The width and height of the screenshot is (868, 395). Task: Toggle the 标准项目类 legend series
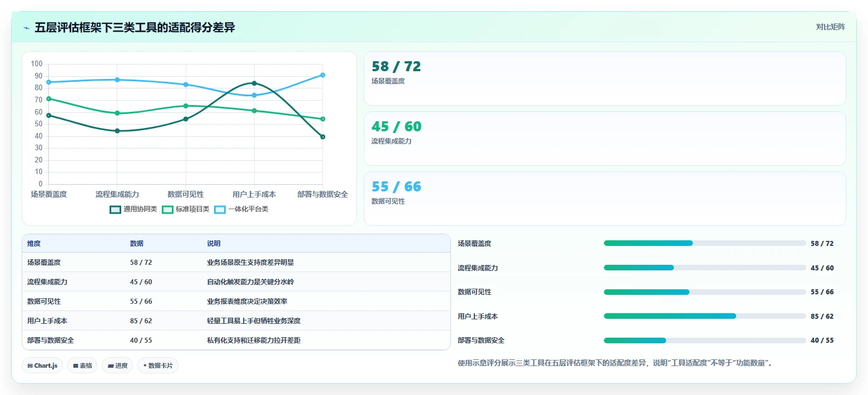(186, 210)
